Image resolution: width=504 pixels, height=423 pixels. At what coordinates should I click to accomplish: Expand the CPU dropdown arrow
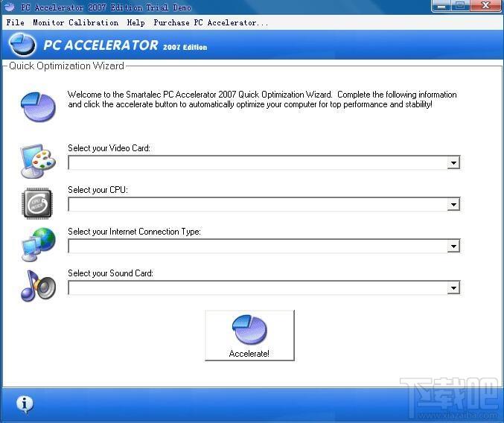(453, 205)
